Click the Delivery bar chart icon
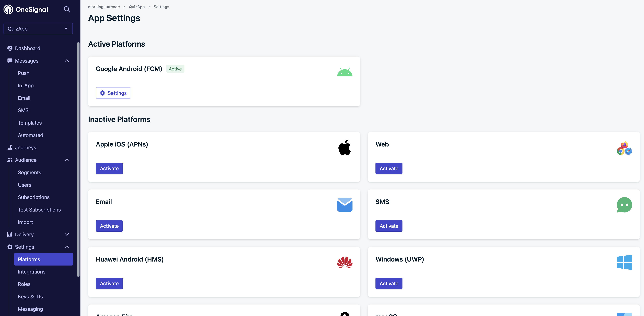644x316 pixels. (10, 234)
